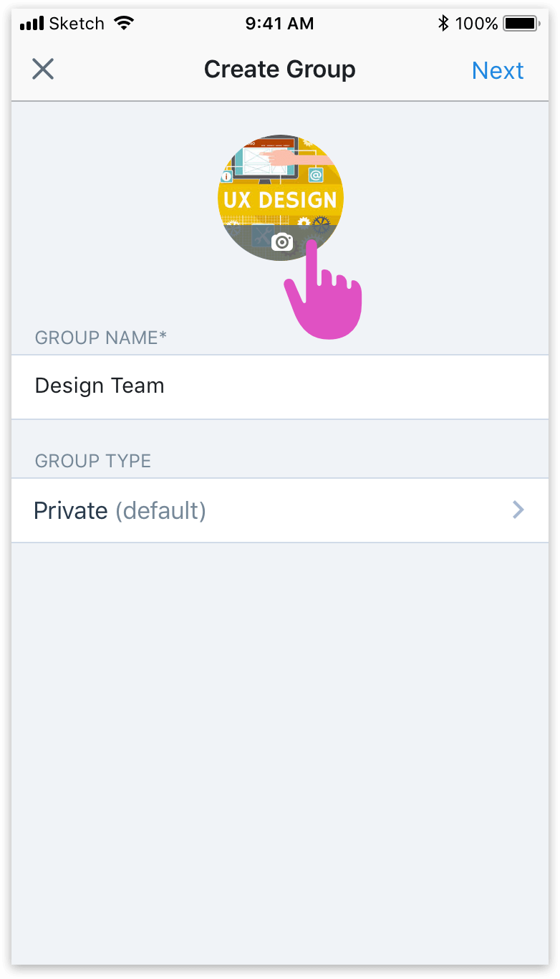Click the Wi-Fi icon in status bar
This screenshot has width=560, height=979.
124,23
